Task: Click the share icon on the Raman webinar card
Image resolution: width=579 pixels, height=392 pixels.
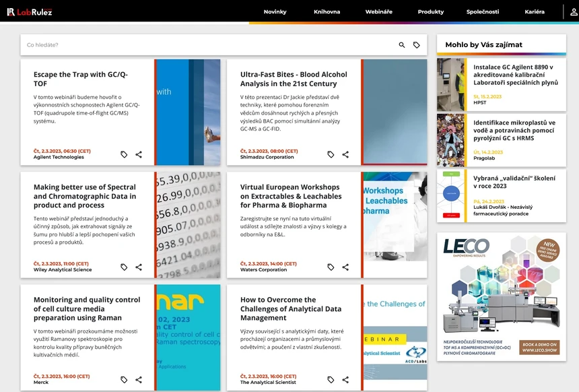Action: pyautogui.click(x=139, y=379)
